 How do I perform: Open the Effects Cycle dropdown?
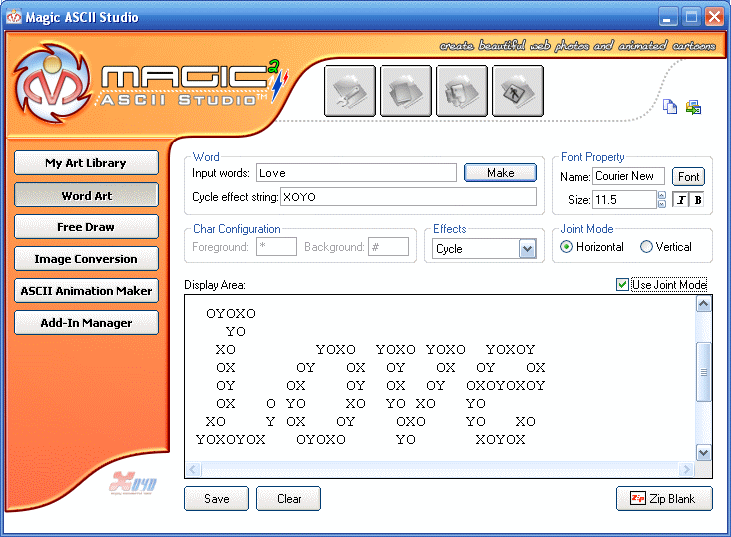coord(527,248)
